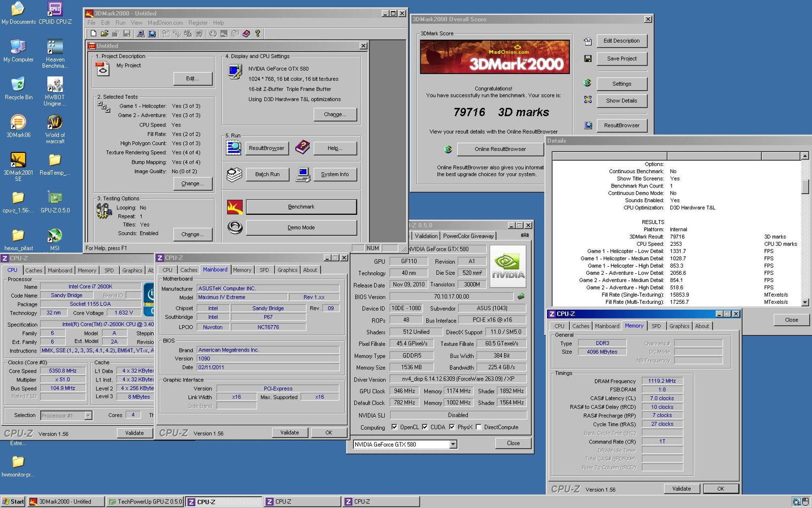Image resolution: width=812 pixels, height=508 pixels.
Task: Click the camera screenshot icon in GPU-Z
Action: [525, 235]
